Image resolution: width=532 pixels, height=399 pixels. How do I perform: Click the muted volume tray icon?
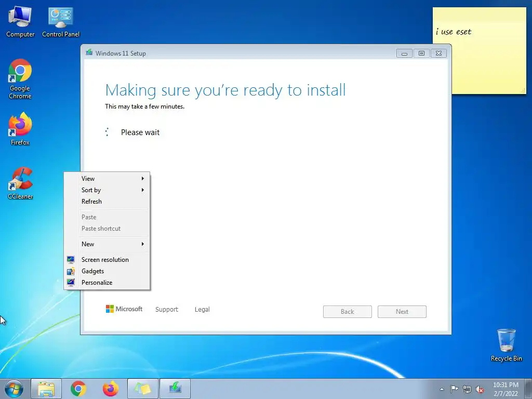480,389
